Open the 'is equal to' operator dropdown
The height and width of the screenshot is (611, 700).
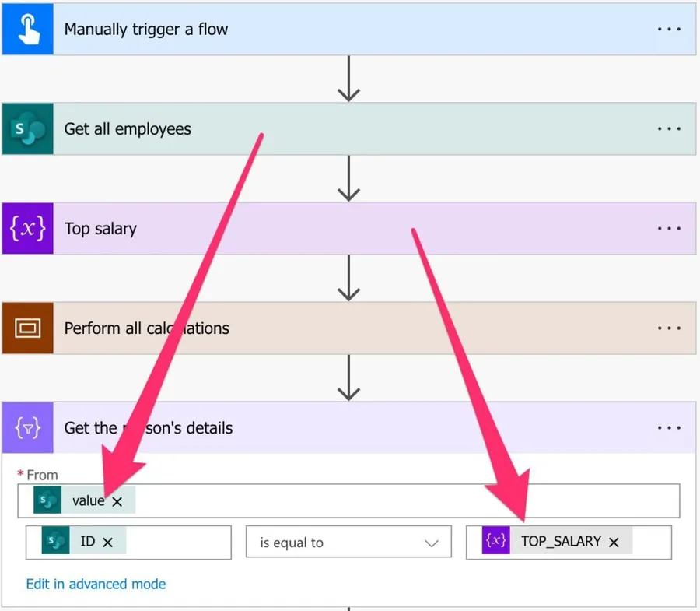pyautogui.click(x=348, y=543)
